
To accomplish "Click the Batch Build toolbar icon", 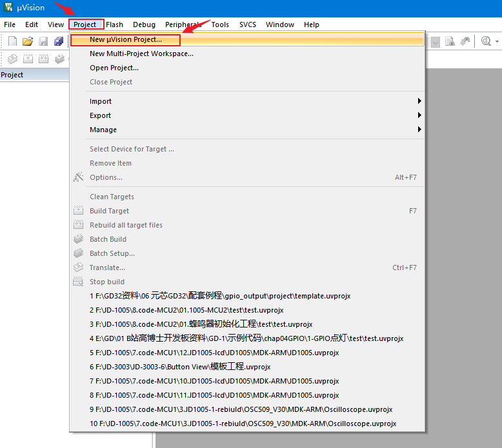I will 59,59.
